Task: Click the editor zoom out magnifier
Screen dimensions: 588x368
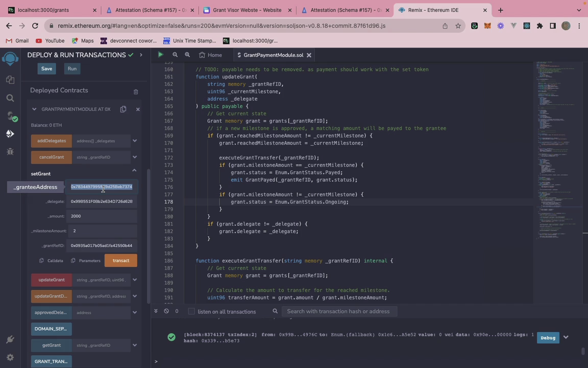Action: (x=175, y=55)
